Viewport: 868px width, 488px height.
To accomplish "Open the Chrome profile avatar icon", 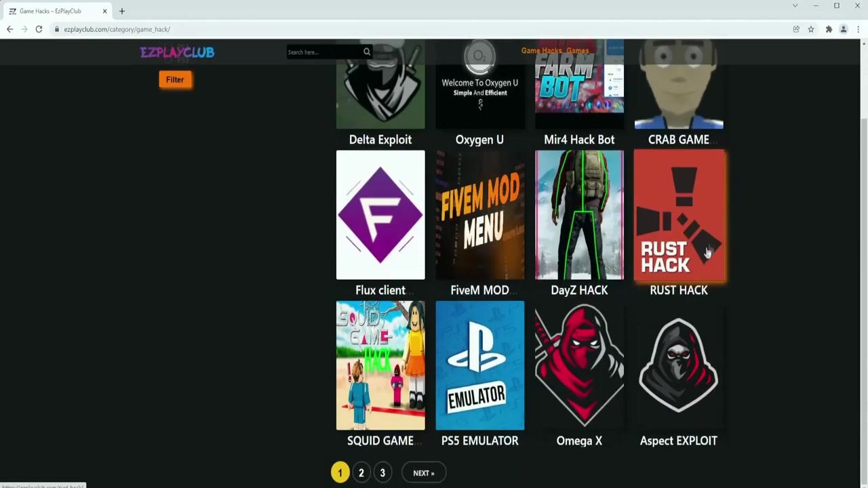I will click(x=844, y=29).
